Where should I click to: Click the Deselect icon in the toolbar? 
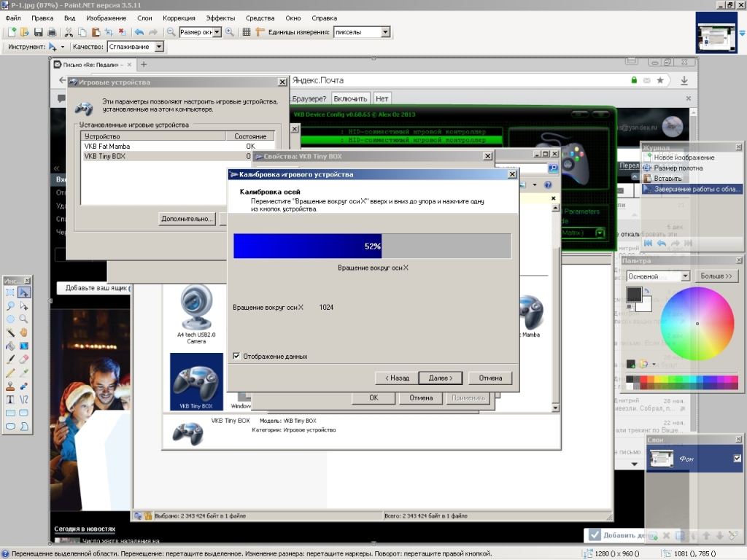(x=123, y=32)
